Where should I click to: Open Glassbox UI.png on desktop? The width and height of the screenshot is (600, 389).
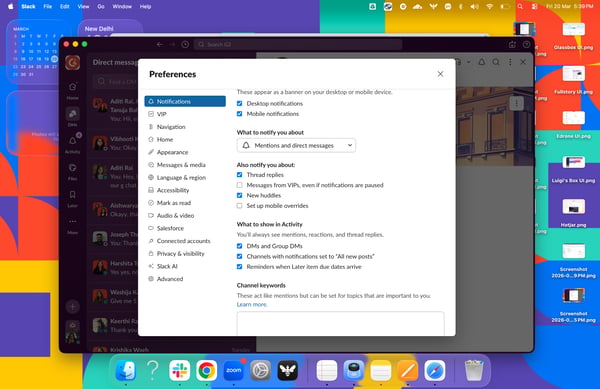pyautogui.click(x=573, y=36)
